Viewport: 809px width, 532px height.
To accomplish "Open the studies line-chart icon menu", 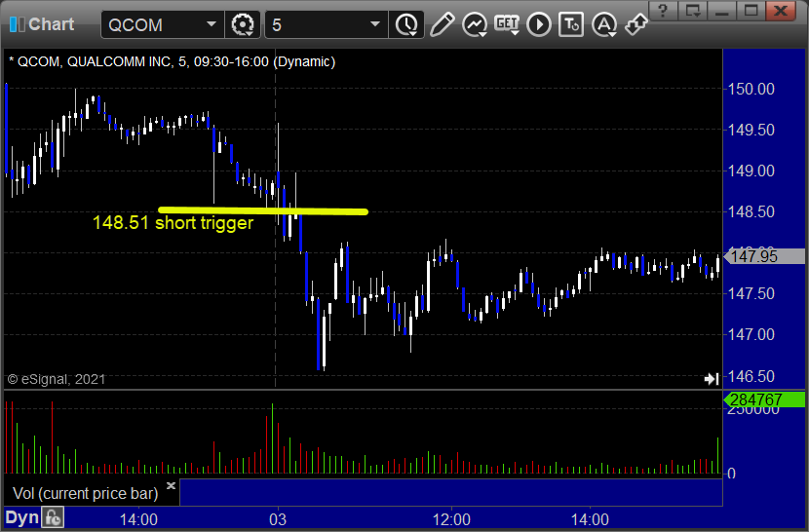I will click(x=475, y=24).
